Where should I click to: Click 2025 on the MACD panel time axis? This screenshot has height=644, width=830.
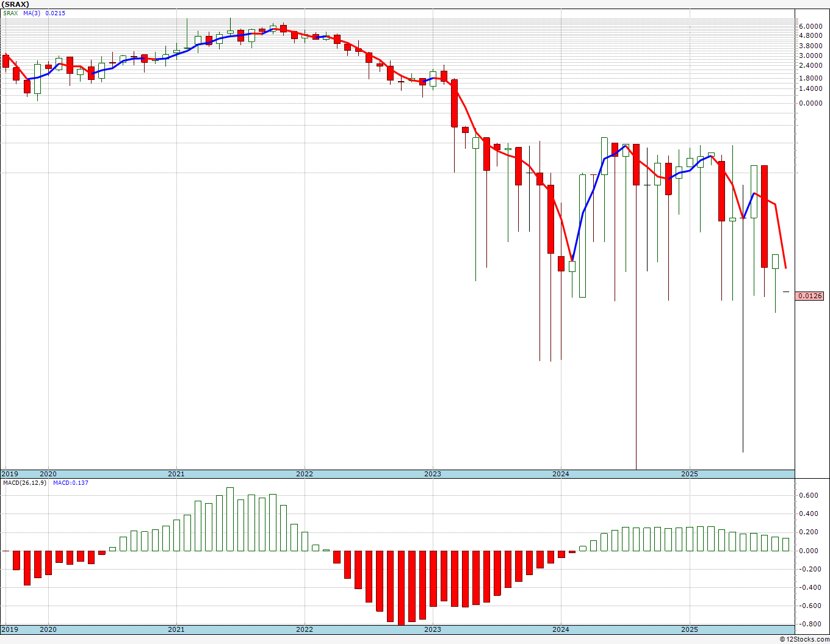tap(689, 629)
